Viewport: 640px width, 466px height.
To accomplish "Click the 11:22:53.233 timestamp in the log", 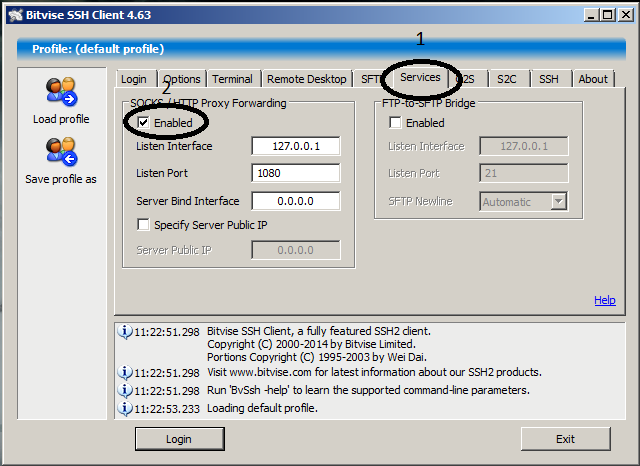I will click(167, 409).
